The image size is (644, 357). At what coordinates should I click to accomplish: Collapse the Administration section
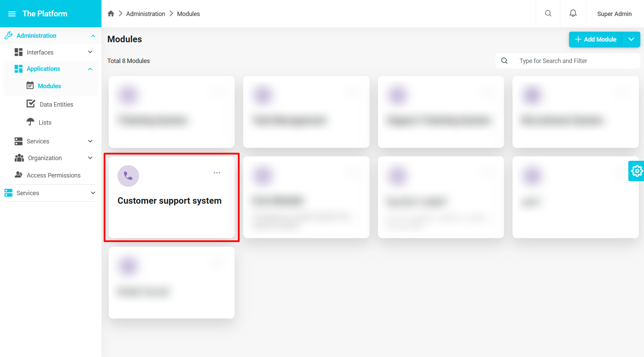point(93,36)
